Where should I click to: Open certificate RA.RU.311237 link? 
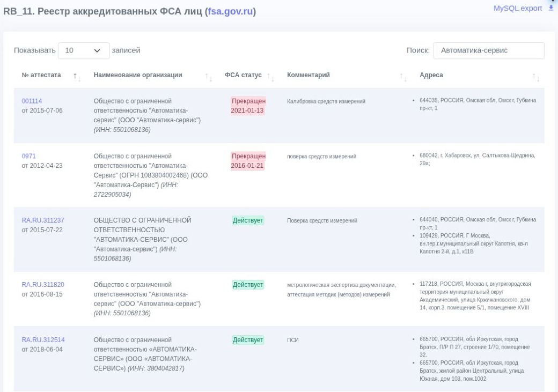[x=43, y=220]
